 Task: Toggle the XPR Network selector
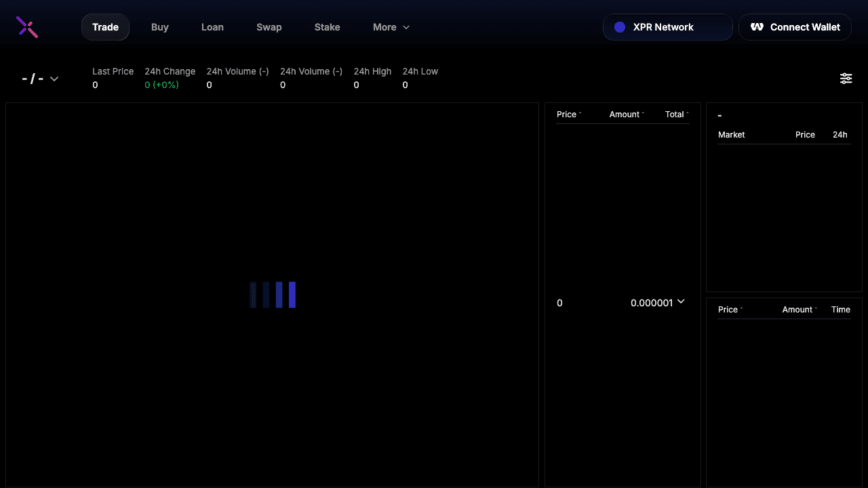[667, 27]
